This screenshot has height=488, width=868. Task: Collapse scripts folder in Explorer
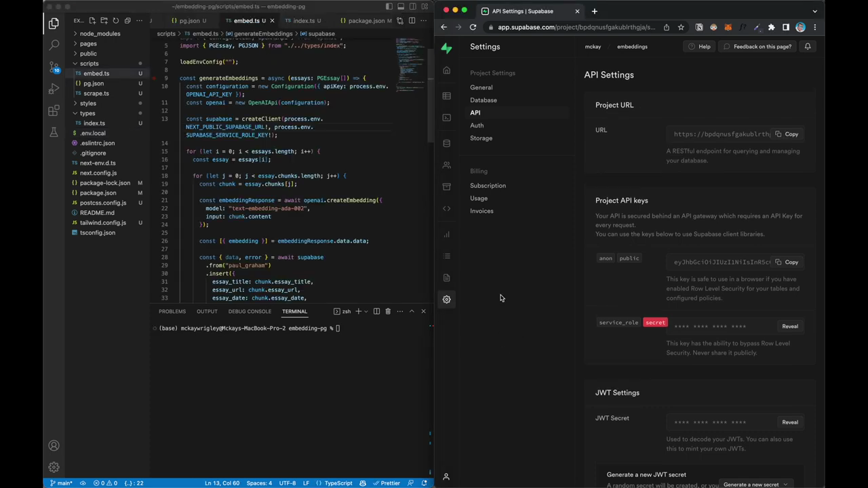coord(89,64)
